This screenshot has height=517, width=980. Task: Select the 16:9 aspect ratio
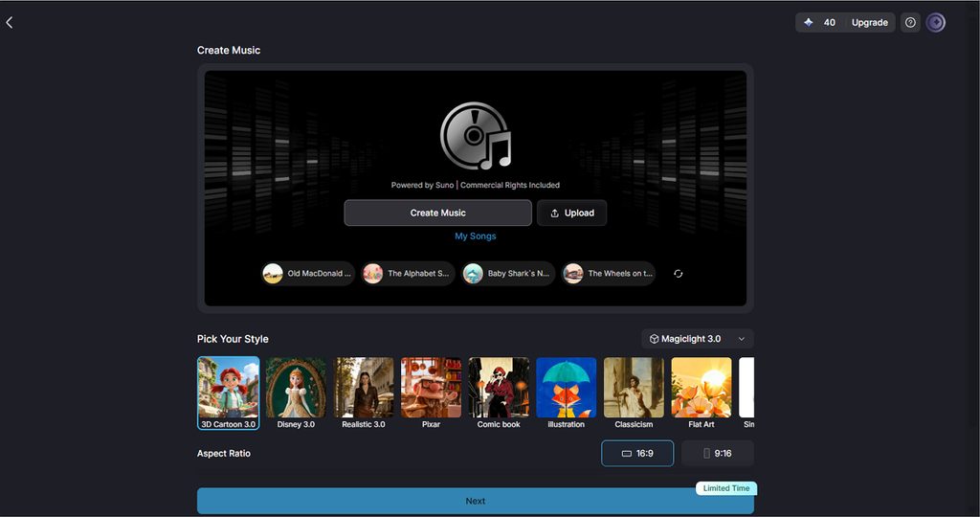tap(637, 453)
